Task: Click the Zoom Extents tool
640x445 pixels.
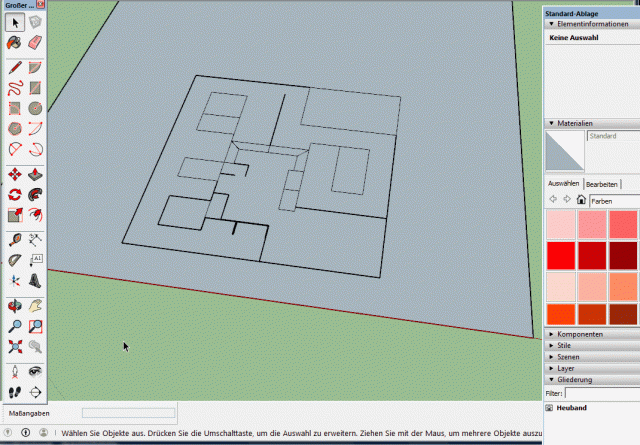Action: pyautogui.click(x=15, y=347)
